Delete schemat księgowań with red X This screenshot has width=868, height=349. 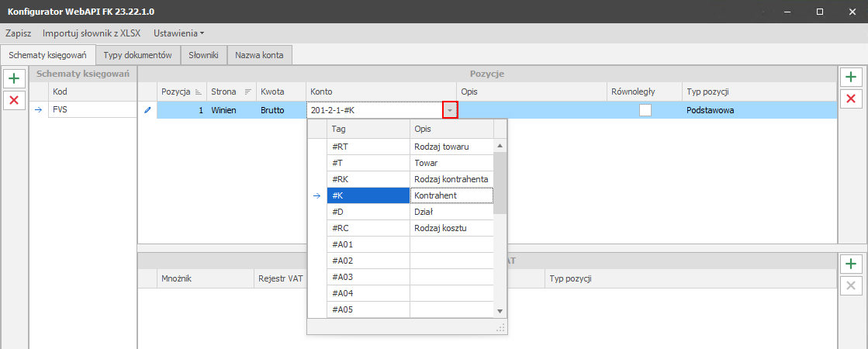pyautogui.click(x=13, y=100)
